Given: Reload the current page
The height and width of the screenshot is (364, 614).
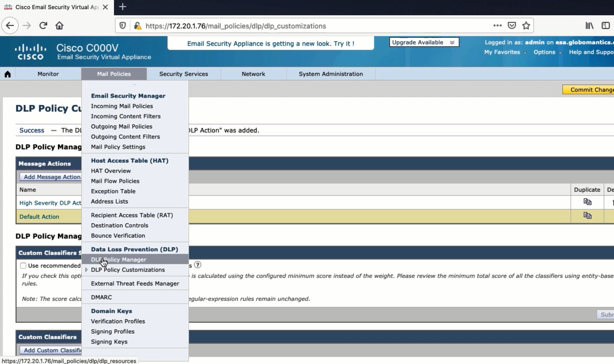Looking at the screenshot, I should [43, 26].
